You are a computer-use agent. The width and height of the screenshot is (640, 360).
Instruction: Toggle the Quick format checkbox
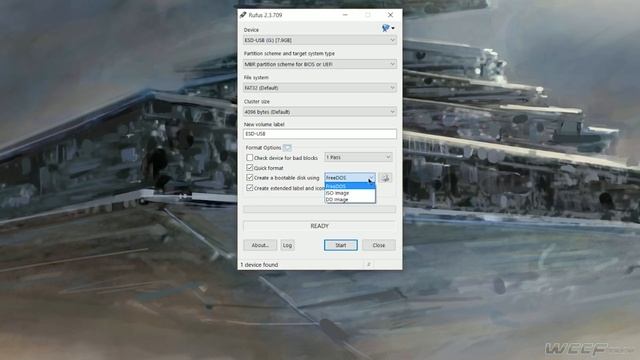click(x=249, y=167)
